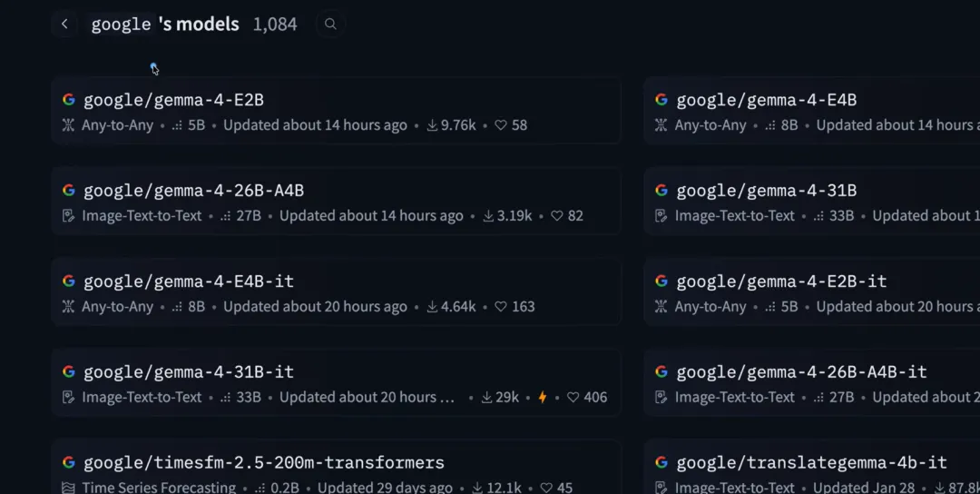Click Image-Text-to-Text icon on gemma-4-26B-A4B-it card

pos(661,397)
